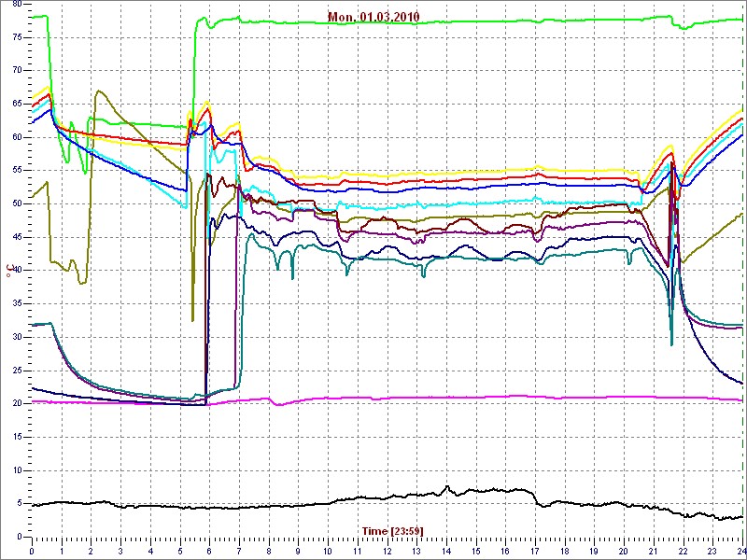747x560 pixels.
Task: Pick hour "6" on the time axis
Action: click(209, 551)
